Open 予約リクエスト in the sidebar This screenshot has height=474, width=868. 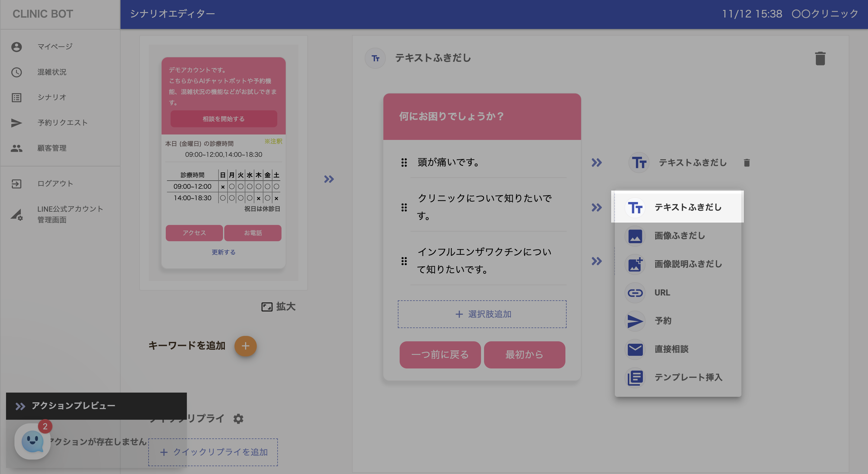(x=62, y=123)
